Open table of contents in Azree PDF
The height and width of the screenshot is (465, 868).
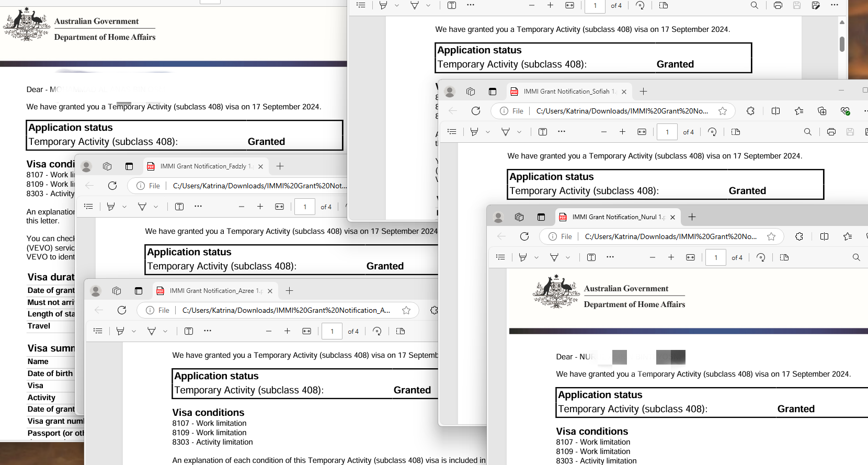point(98,331)
